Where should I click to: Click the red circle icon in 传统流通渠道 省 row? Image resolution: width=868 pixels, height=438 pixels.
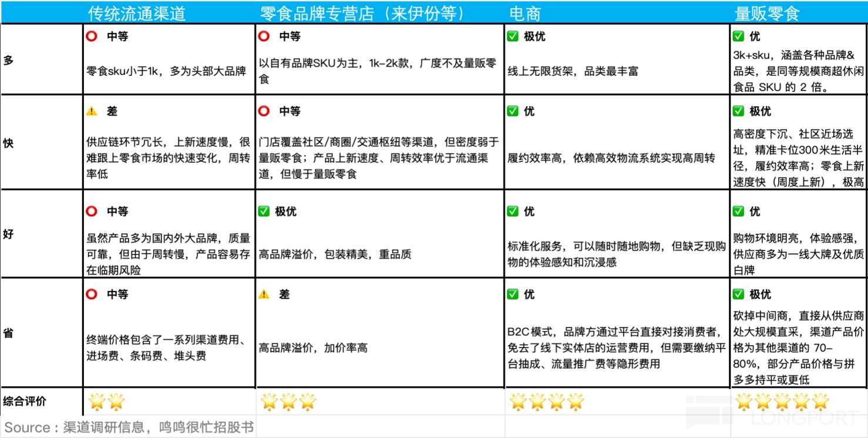pyautogui.click(x=92, y=294)
